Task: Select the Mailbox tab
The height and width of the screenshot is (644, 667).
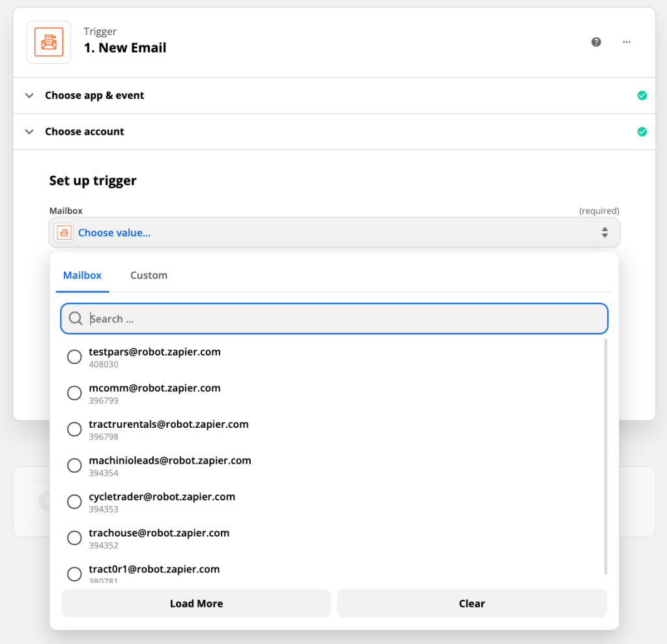Action: [82, 275]
